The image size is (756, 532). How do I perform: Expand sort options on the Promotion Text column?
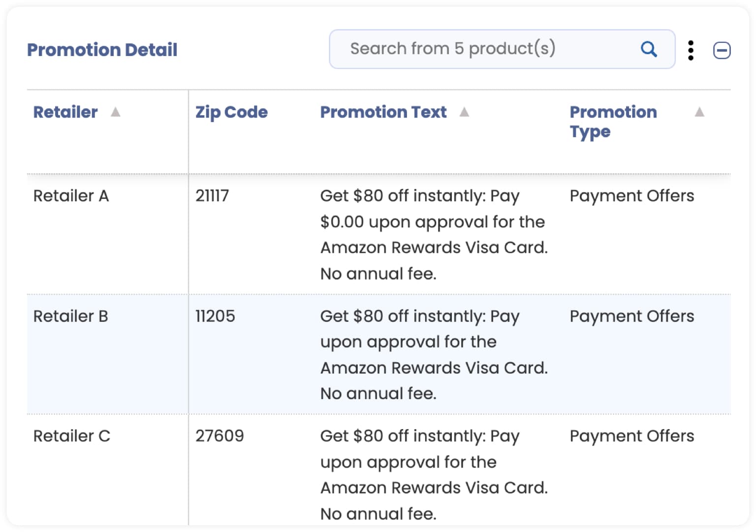point(464,112)
